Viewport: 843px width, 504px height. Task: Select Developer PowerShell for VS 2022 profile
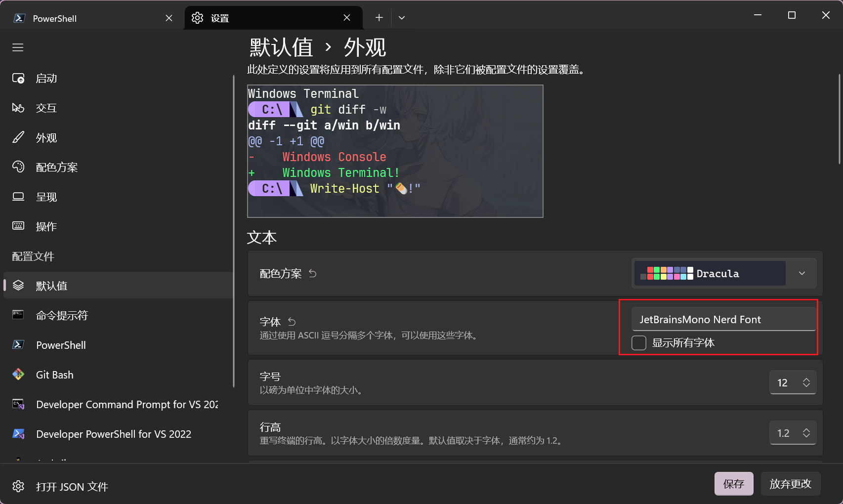(x=118, y=434)
